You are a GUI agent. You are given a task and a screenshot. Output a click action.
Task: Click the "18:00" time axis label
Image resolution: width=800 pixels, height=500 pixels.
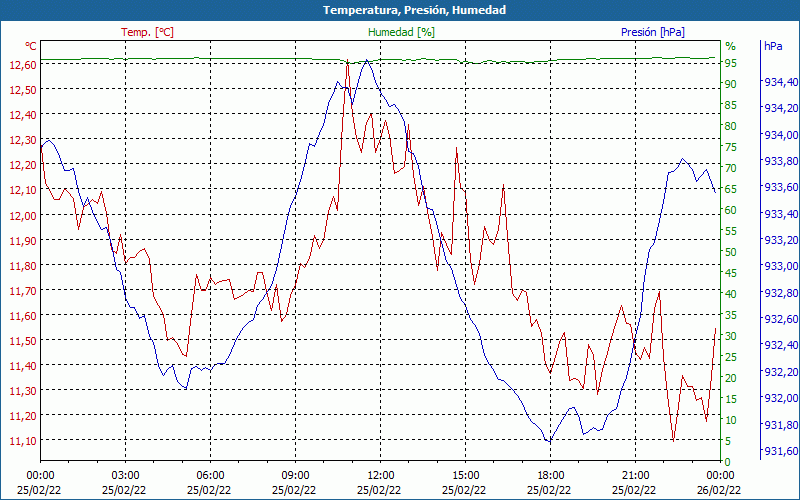coord(551,476)
